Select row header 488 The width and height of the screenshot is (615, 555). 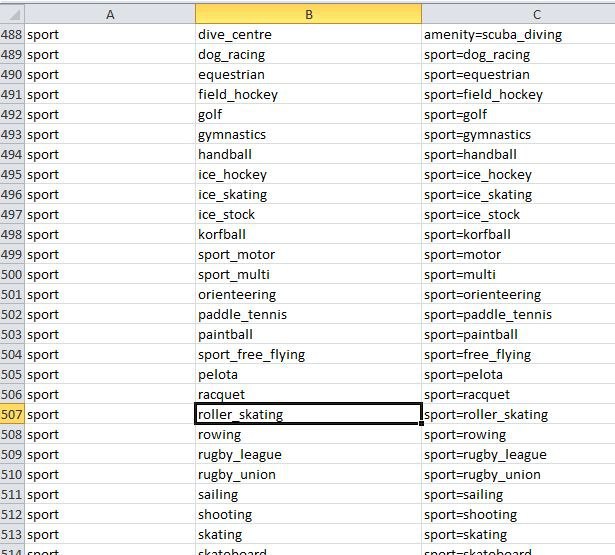pyautogui.click(x=12, y=34)
